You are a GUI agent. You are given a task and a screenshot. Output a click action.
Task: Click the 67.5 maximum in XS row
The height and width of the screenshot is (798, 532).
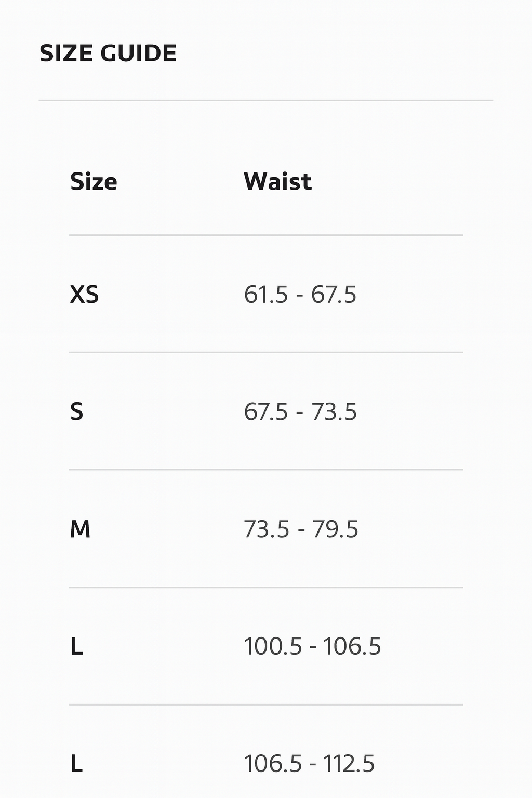pos(334,295)
